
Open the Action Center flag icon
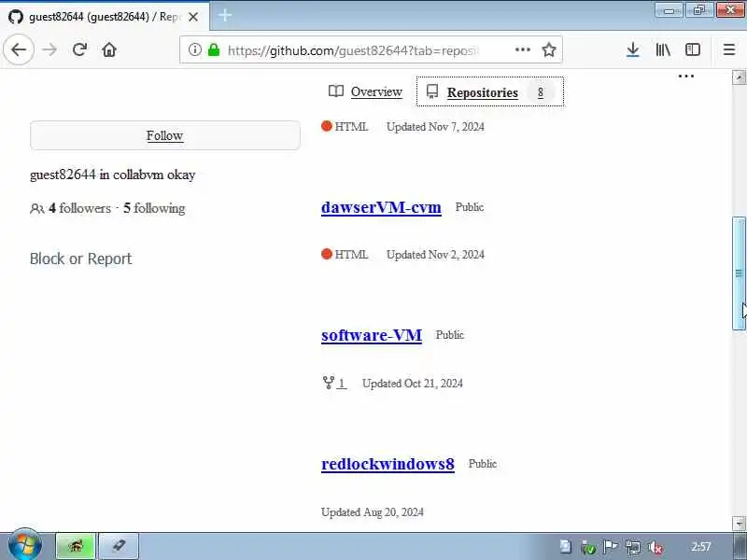[611, 547]
